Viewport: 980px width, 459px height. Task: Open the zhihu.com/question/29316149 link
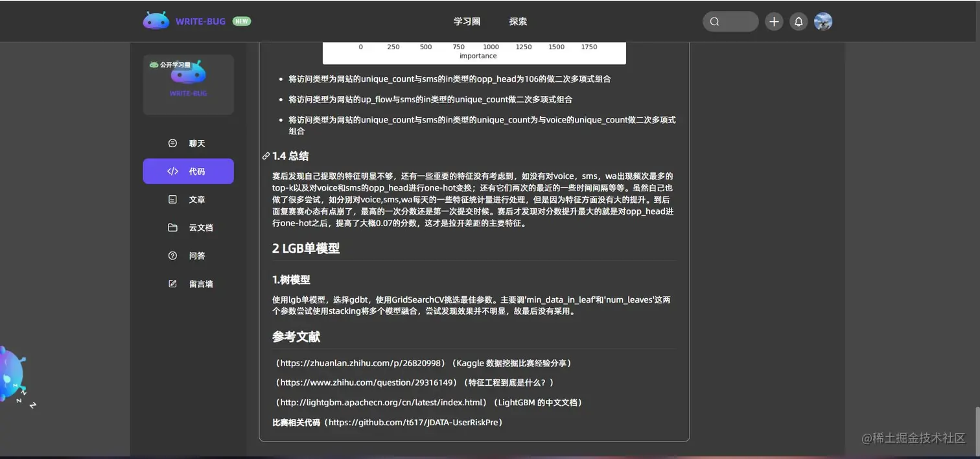[x=366, y=383]
